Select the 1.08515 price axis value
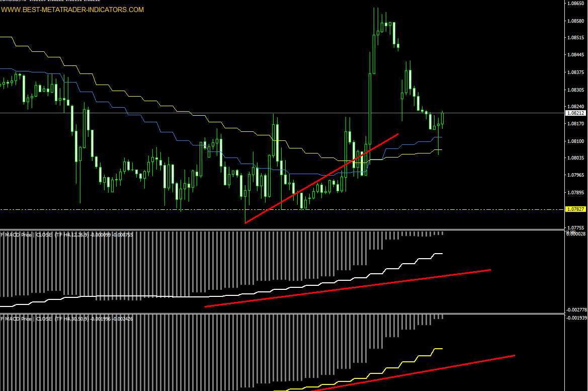 [x=575, y=38]
